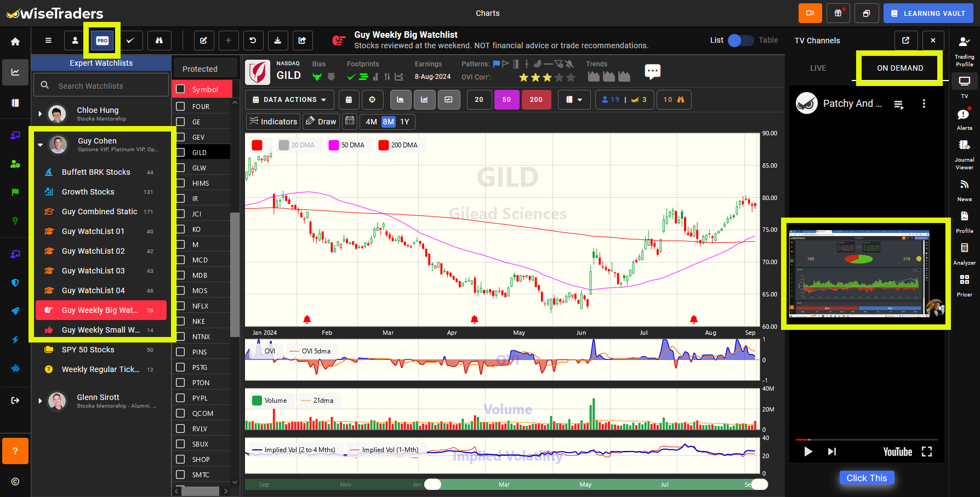This screenshot has height=497, width=980.
Task: Expand the Glenn Sirott watchlist group
Action: point(40,401)
